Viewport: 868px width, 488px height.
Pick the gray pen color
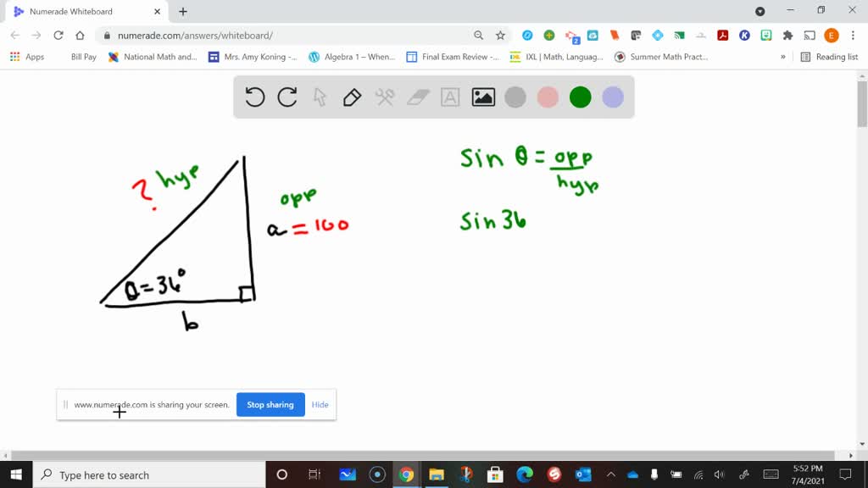(x=515, y=97)
